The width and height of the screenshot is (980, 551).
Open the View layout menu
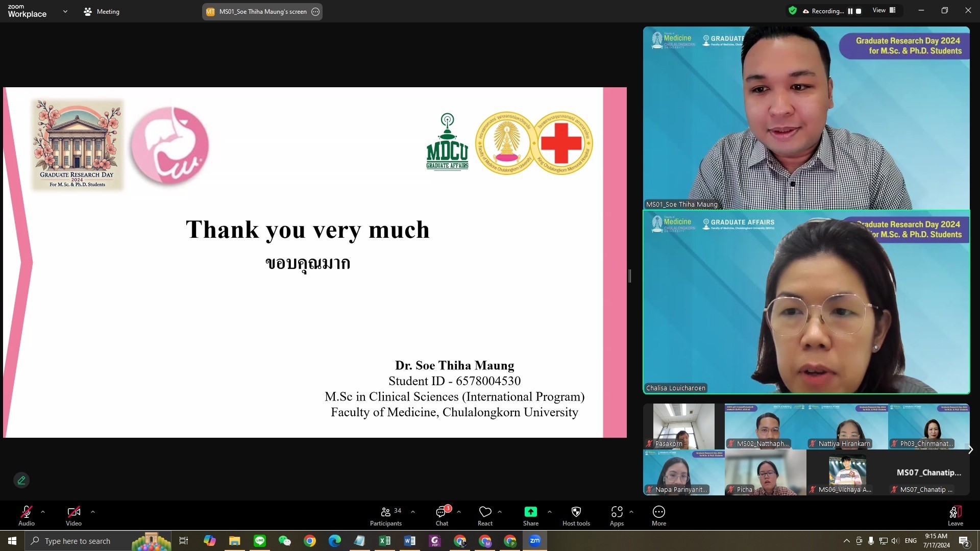[x=884, y=10]
